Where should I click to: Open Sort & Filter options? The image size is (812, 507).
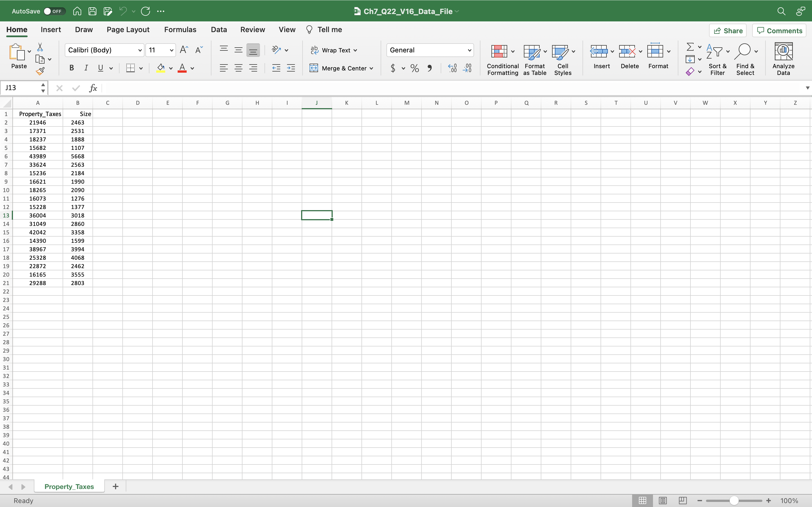click(717, 59)
